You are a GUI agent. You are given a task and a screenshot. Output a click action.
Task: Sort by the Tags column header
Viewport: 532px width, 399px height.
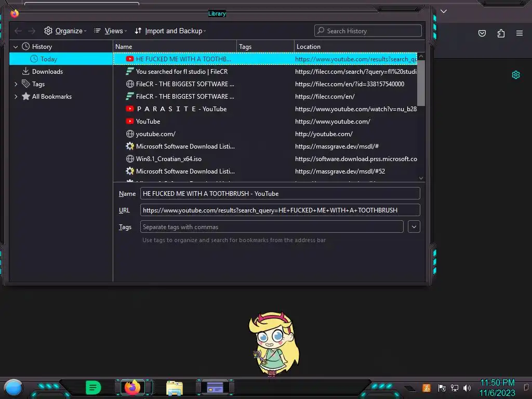pos(265,46)
